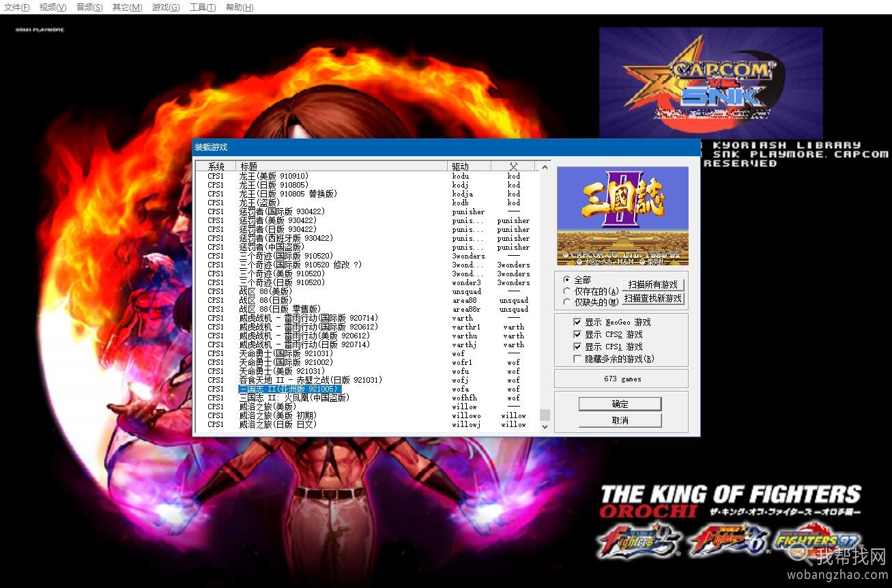Select 天命勇士(国际版 921002) row
This screenshot has width=892, height=588.
click(x=367, y=362)
